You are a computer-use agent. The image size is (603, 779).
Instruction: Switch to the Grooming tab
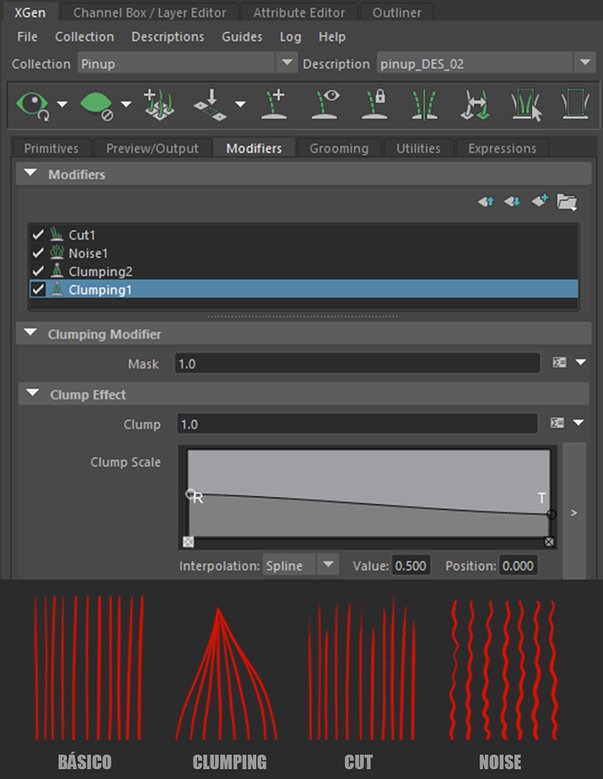tap(338, 148)
